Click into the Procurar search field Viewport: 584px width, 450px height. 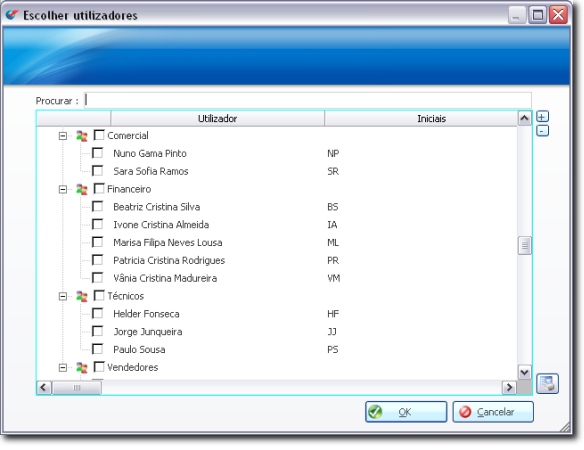[308, 100]
